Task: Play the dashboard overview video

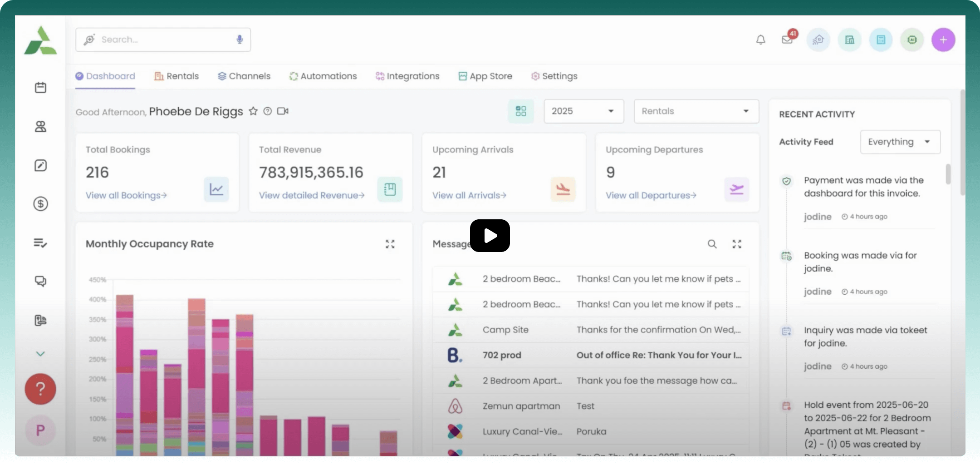Action: [x=490, y=236]
